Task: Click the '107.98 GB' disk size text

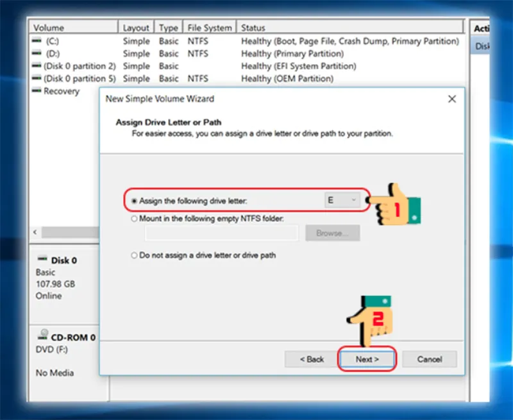Action: (55, 284)
